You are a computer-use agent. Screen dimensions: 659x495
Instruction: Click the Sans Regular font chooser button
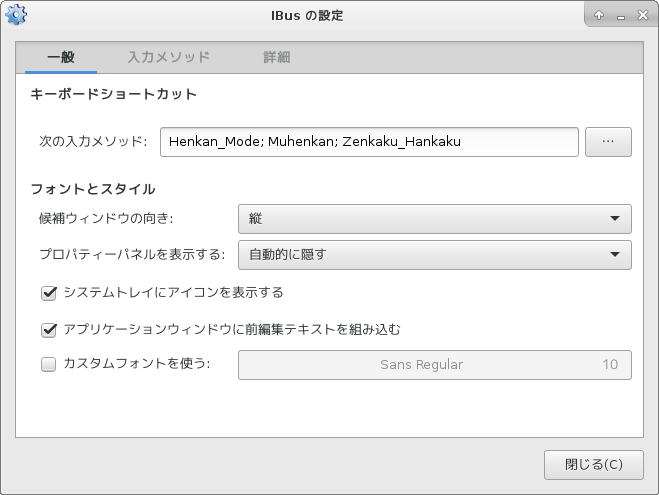point(435,365)
